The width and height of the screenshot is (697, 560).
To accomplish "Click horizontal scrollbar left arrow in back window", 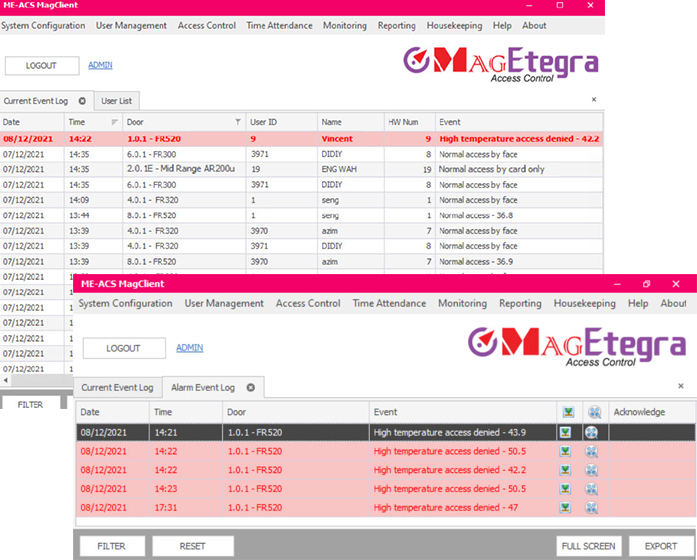I will (x=5, y=380).
